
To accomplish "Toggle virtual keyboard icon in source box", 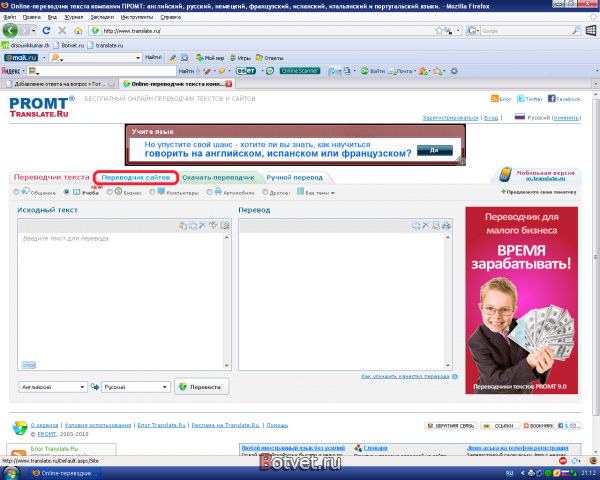I will click(28, 365).
